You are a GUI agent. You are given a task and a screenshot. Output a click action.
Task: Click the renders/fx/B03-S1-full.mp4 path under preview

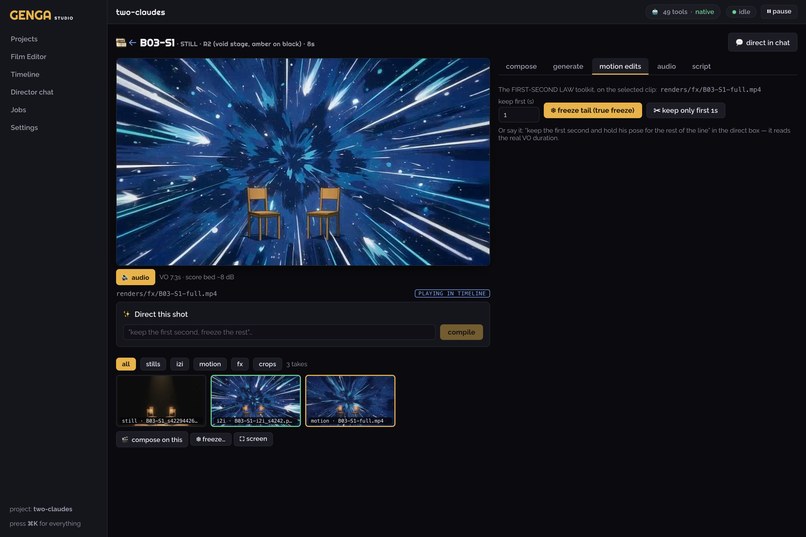coord(167,293)
